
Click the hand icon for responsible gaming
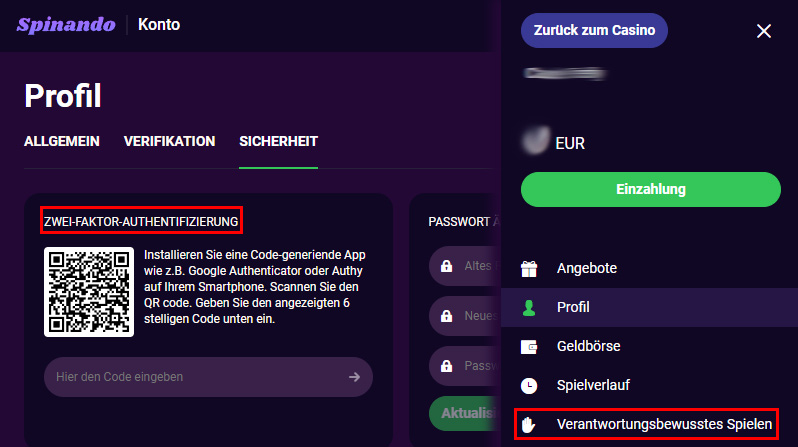point(530,424)
